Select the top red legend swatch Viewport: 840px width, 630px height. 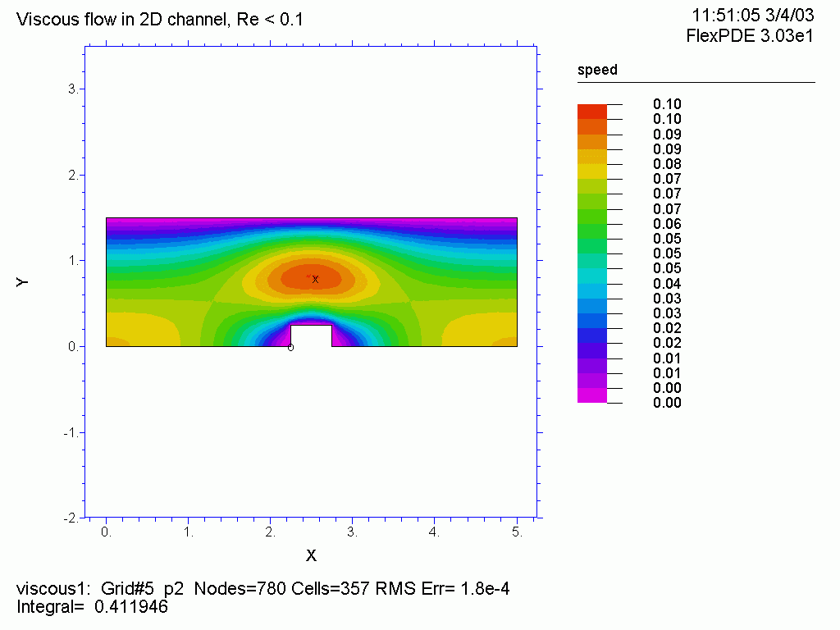click(591, 112)
